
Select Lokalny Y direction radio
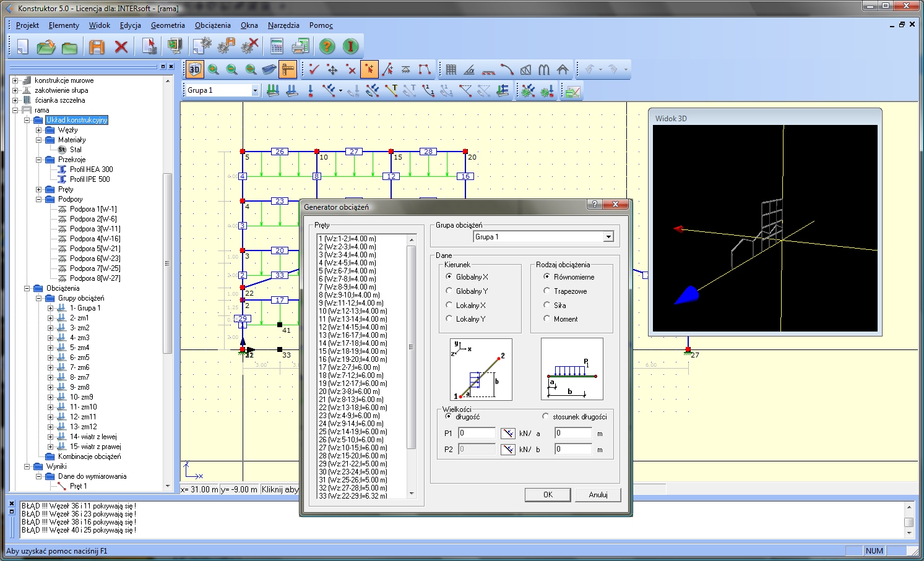449,319
